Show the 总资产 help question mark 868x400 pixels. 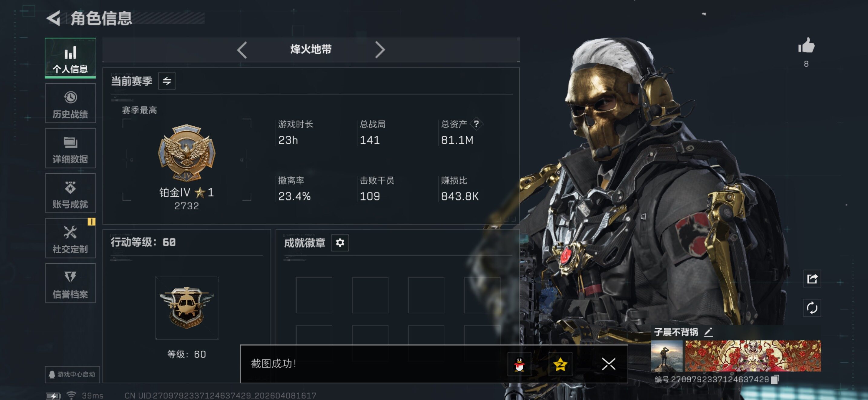pyautogui.click(x=476, y=124)
